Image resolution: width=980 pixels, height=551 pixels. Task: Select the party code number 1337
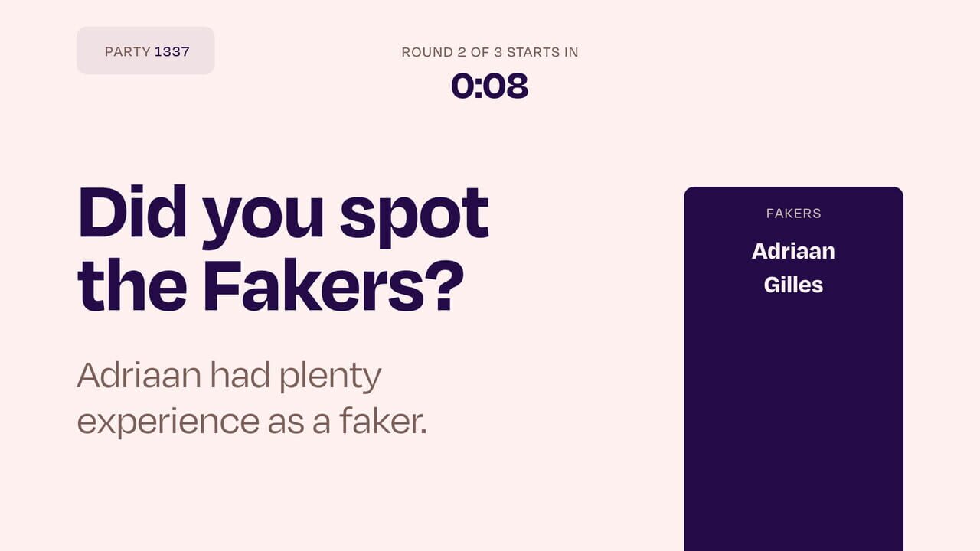point(172,52)
